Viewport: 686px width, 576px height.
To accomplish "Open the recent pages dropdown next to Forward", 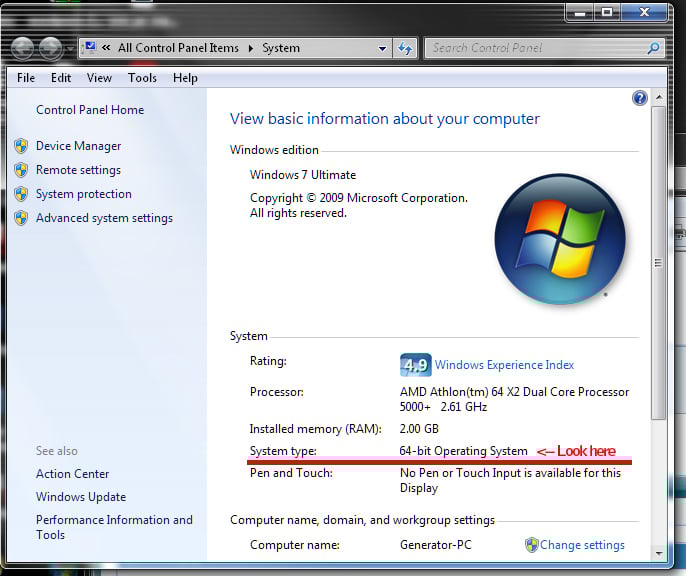I will (70, 48).
